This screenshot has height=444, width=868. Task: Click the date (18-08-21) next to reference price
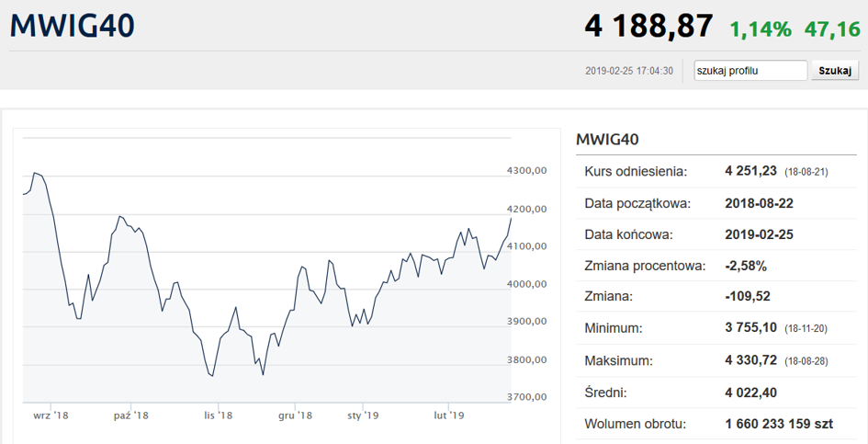[x=806, y=172]
